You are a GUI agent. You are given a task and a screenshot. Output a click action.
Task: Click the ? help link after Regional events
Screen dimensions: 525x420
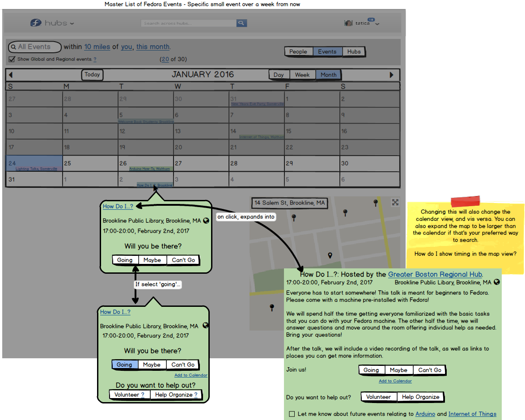[95, 59]
